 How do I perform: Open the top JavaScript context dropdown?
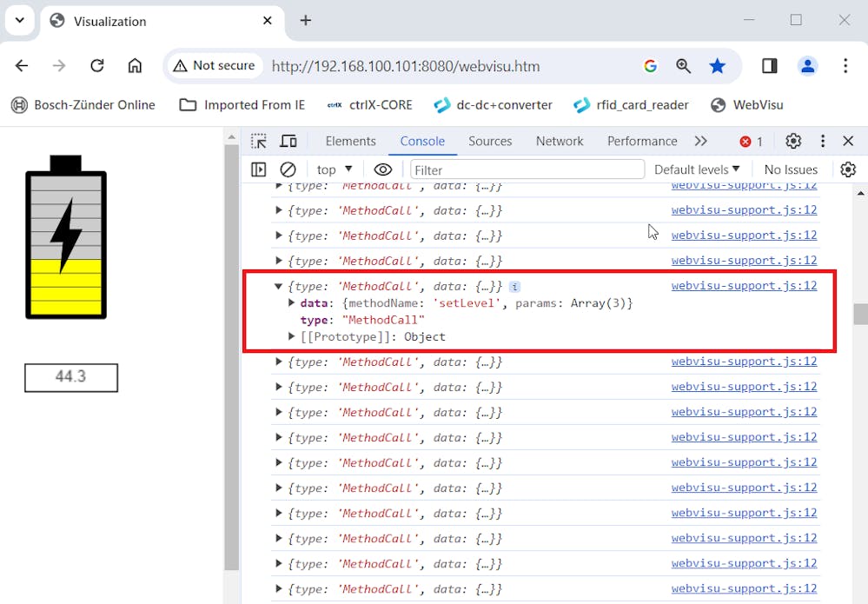click(335, 169)
